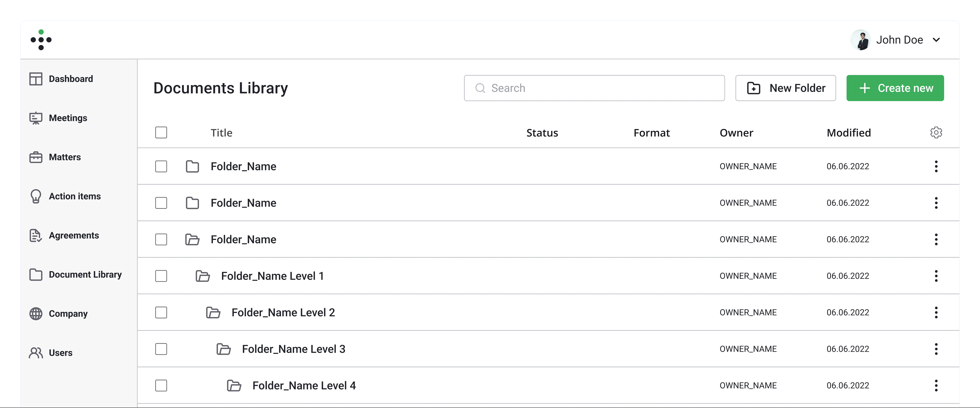Image resolution: width=980 pixels, height=408 pixels.
Task: Click the Company globe icon
Action: (36, 314)
